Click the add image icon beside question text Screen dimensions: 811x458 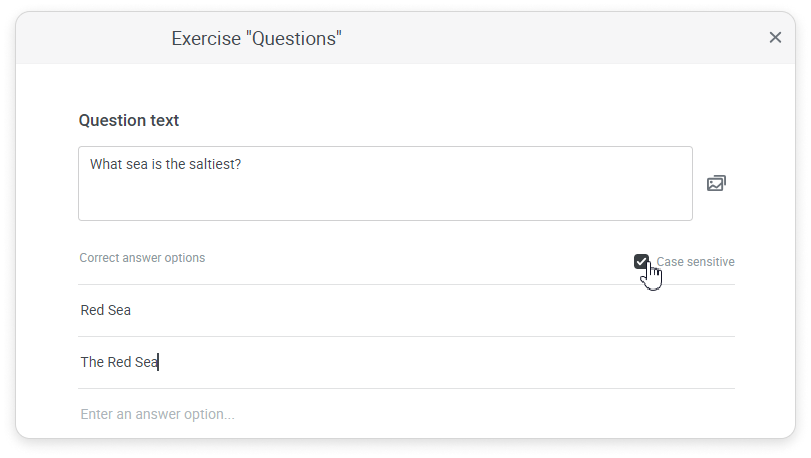(716, 184)
